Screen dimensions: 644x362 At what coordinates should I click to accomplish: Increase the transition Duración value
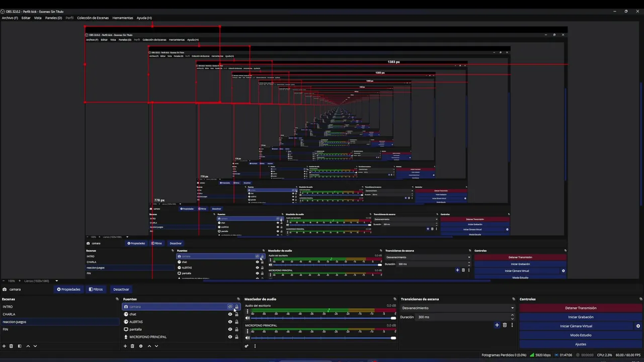[x=512, y=315]
